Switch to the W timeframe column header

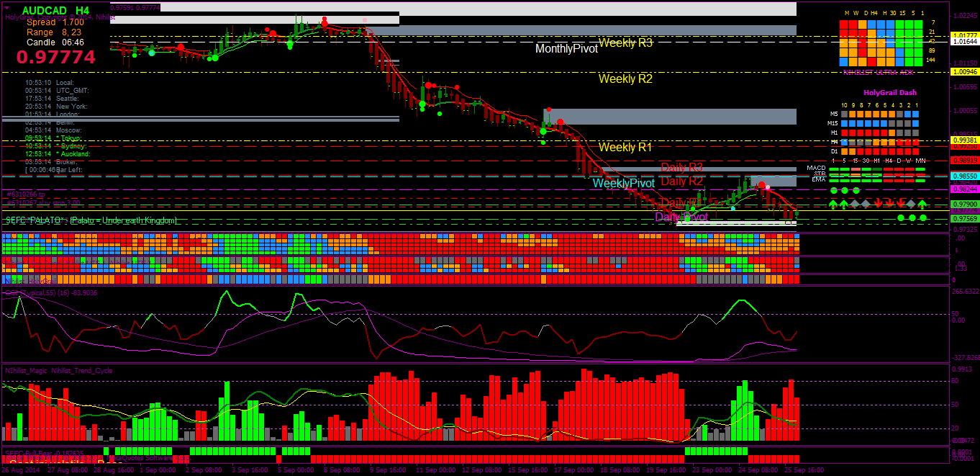pos(856,13)
